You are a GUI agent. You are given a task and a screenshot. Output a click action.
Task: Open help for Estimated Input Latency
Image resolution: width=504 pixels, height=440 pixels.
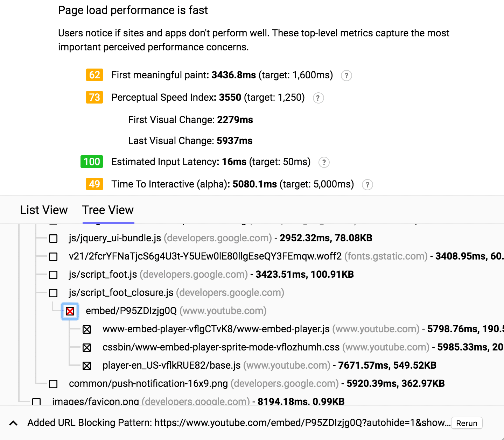(x=324, y=162)
